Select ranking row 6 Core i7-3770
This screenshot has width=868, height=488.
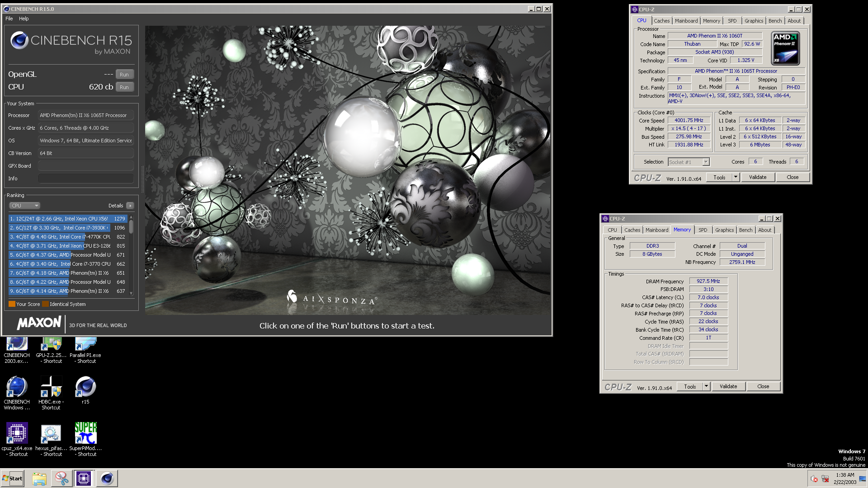pyautogui.click(x=68, y=264)
